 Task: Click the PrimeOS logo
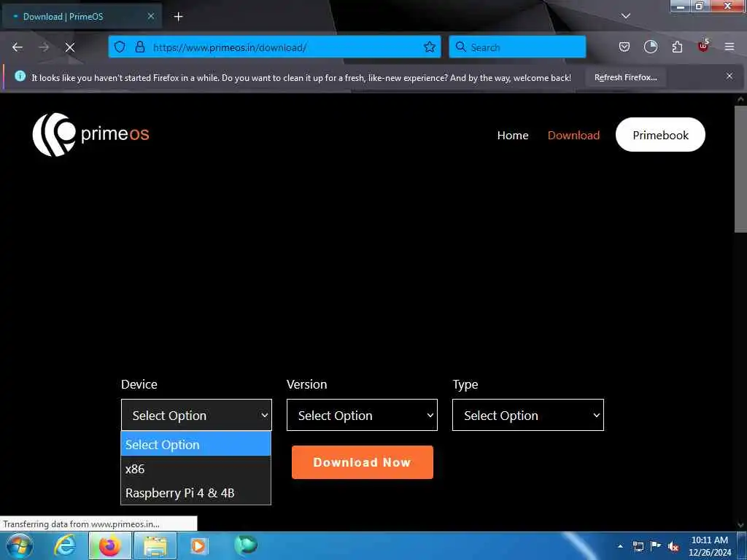pos(90,134)
